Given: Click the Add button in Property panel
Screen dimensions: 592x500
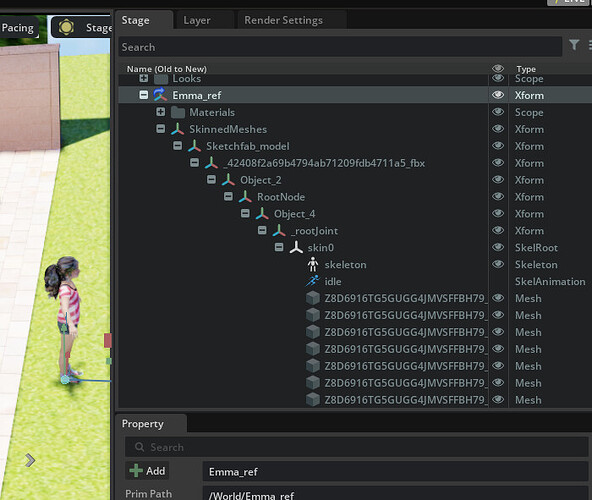Looking at the screenshot, I should (x=147, y=471).
